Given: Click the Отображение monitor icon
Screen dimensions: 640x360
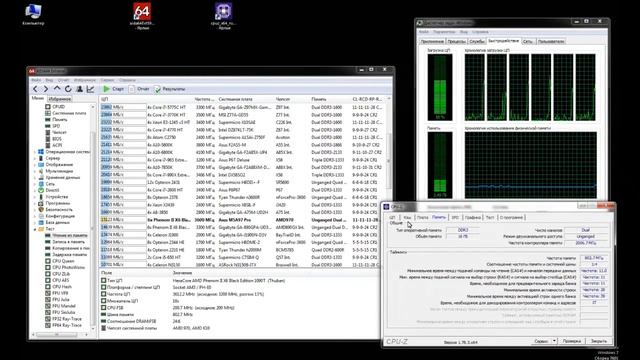Looking at the screenshot, I should (41, 164).
